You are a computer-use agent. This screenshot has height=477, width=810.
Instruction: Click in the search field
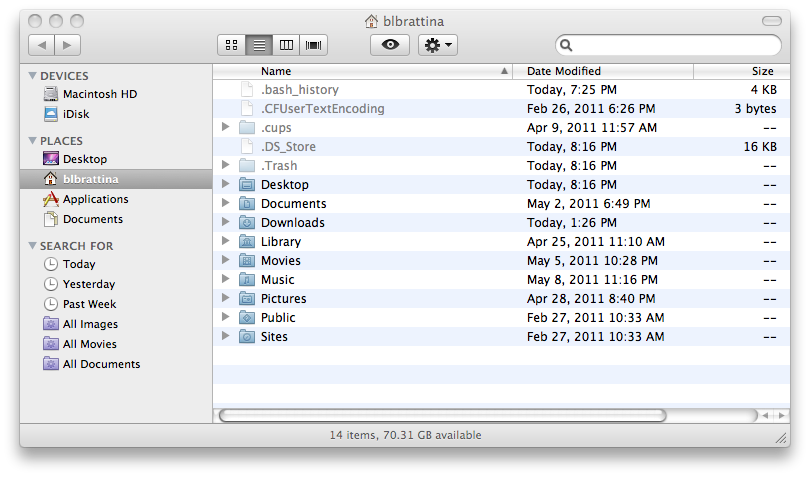[668, 45]
